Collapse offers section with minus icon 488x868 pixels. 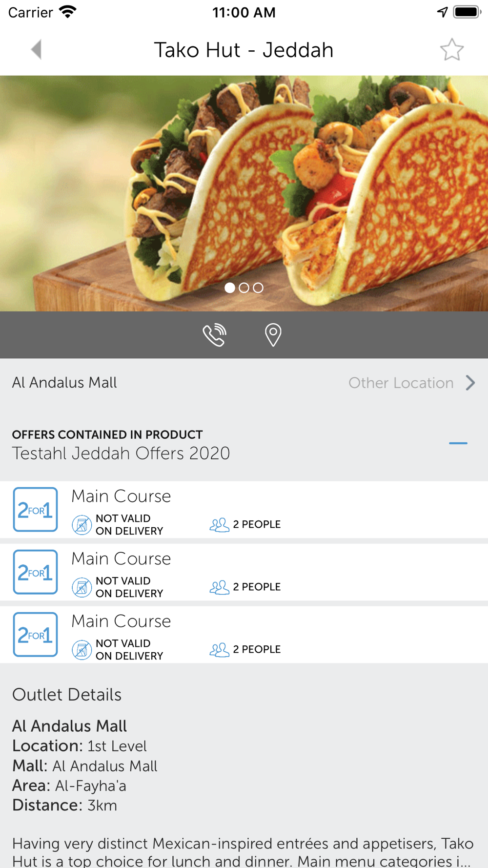pyautogui.click(x=458, y=443)
